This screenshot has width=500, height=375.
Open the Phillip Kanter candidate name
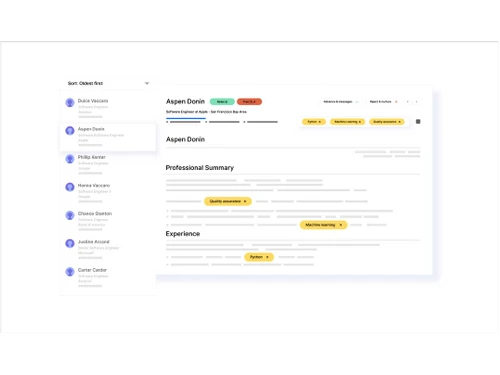[92, 157]
